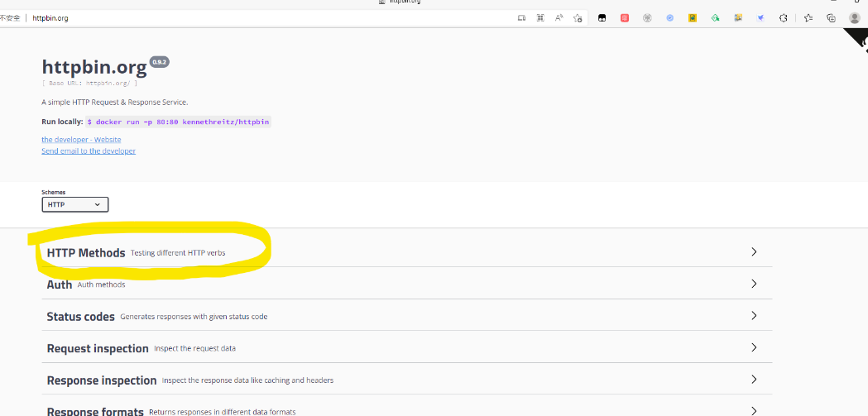The height and width of the screenshot is (416, 868).
Task: Open the black Tampermonkey extension icon
Action: (602, 18)
